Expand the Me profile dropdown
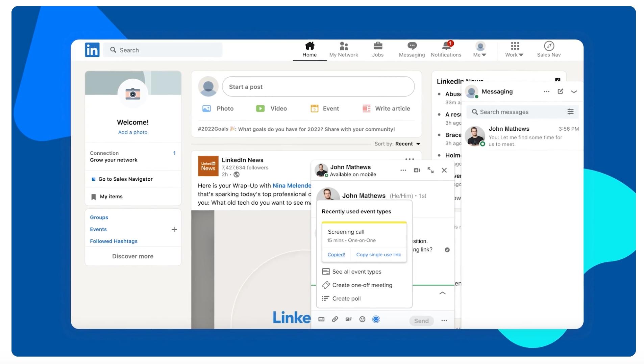The width and height of the screenshot is (644, 364). click(x=480, y=49)
